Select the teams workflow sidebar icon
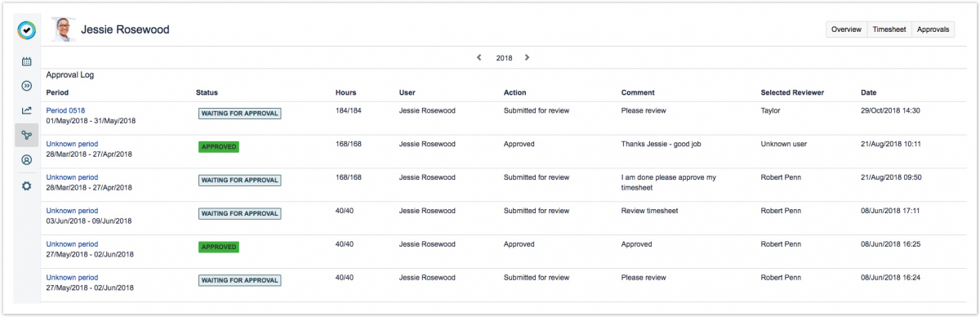980x317 pixels. pyautogui.click(x=26, y=136)
